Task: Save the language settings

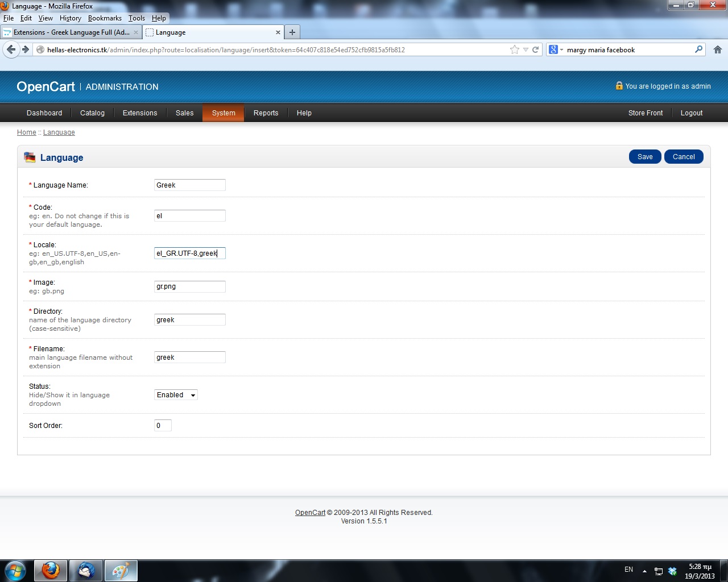Action: (x=645, y=157)
